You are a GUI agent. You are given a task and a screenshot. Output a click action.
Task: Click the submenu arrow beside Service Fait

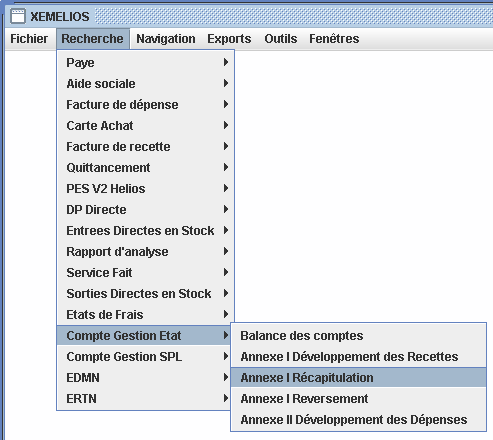point(226,272)
